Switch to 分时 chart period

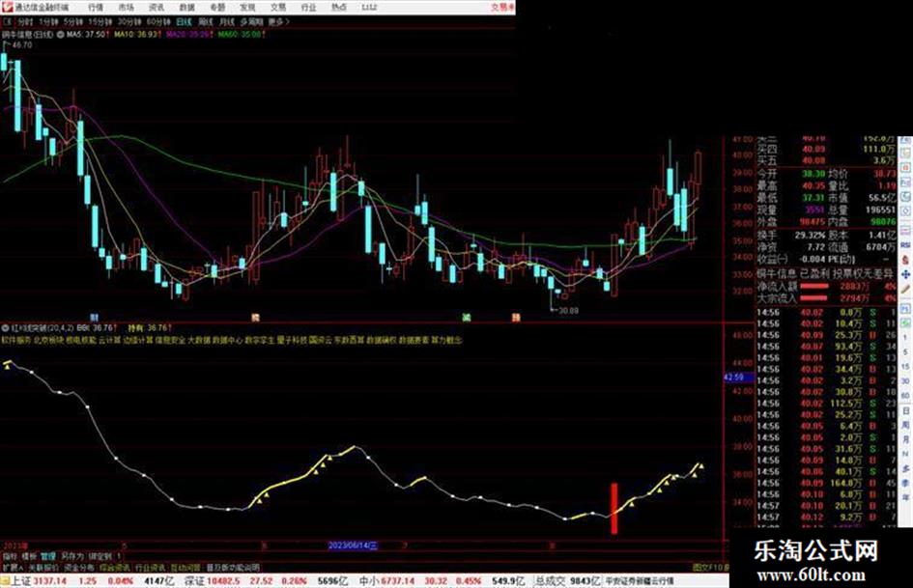pyautogui.click(x=24, y=21)
